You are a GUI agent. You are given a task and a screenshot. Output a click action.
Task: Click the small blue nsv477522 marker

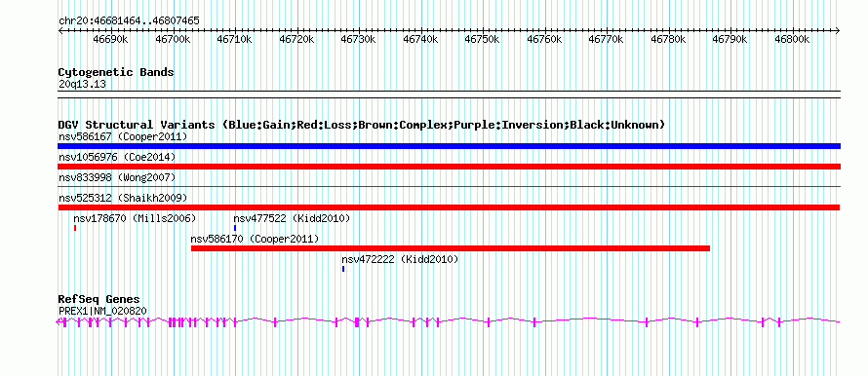tap(235, 228)
